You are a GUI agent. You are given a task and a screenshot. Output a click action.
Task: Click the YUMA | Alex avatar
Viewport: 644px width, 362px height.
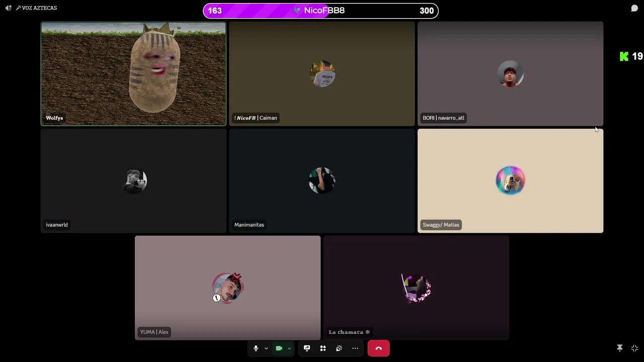[227, 288]
